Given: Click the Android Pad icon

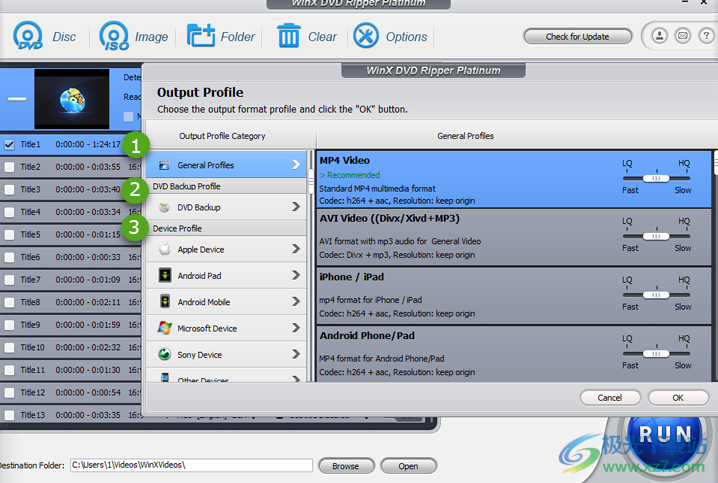Looking at the screenshot, I should (x=165, y=275).
